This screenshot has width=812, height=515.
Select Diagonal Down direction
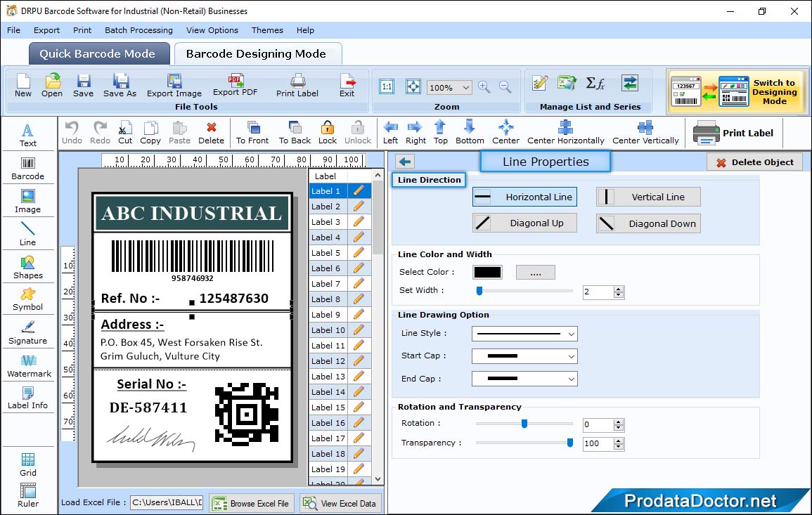(x=647, y=223)
